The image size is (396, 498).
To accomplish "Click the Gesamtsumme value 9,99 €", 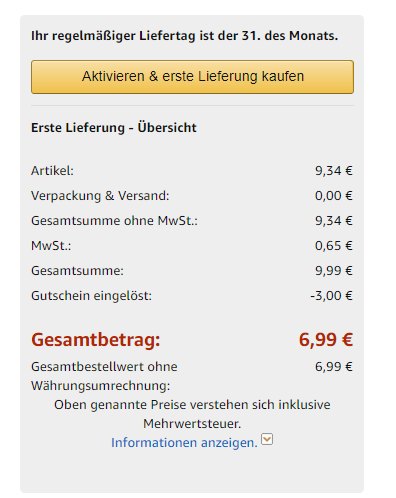I will (334, 271).
